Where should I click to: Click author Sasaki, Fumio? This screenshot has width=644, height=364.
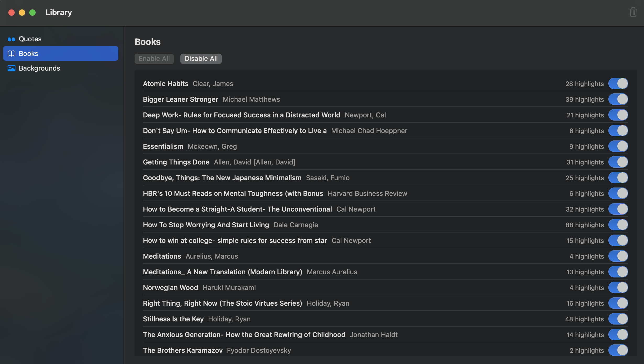coord(328,178)
